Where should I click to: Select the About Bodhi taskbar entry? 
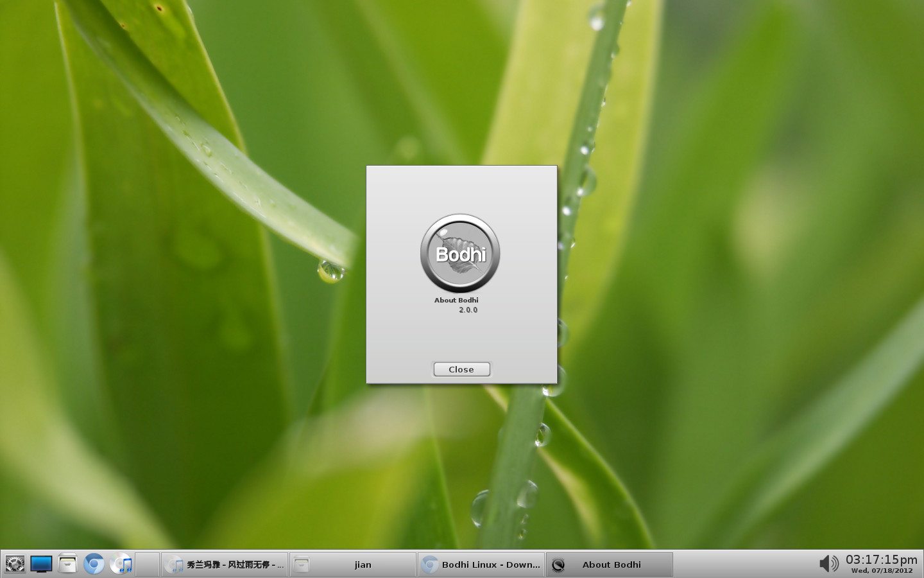click(x=610, y=565)
